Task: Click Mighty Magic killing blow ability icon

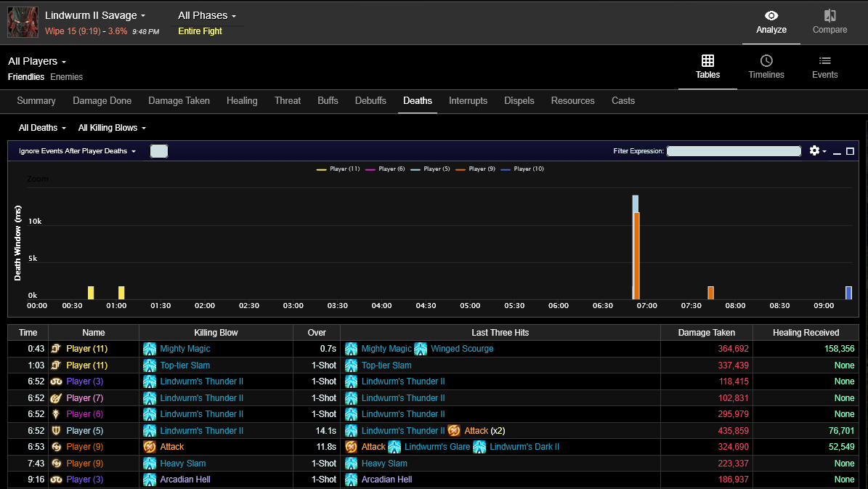Action: pos(150,349)
